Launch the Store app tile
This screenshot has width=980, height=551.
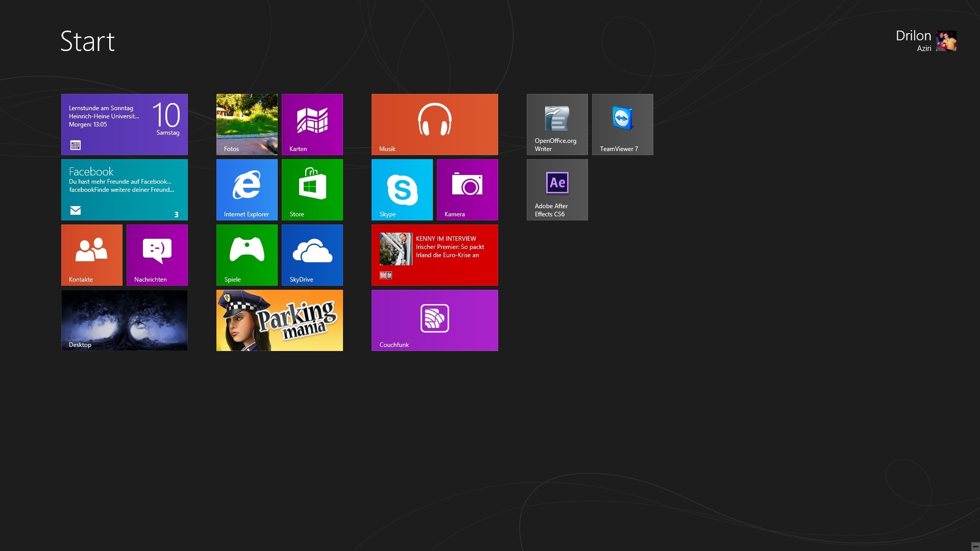point(312,189)
